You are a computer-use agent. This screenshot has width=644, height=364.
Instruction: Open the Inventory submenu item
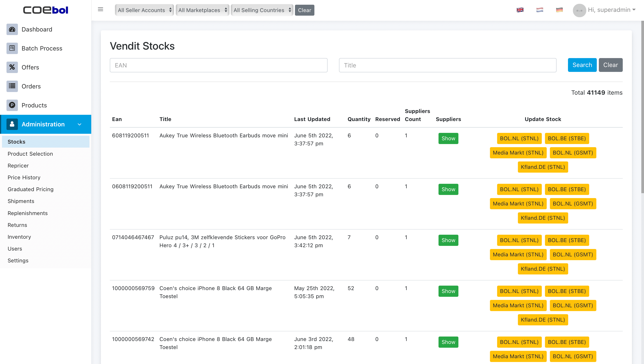click(19, 237)
